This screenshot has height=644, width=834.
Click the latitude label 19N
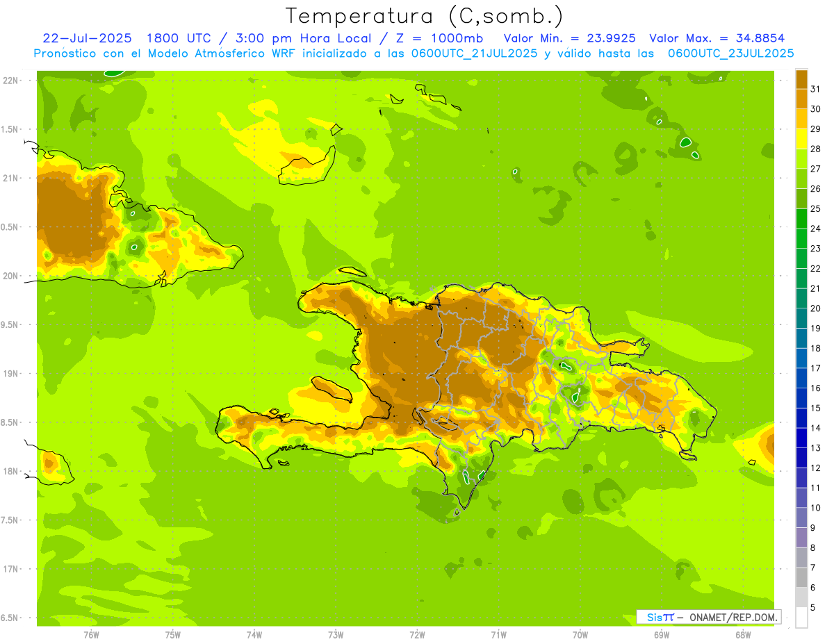click(10, 374)
